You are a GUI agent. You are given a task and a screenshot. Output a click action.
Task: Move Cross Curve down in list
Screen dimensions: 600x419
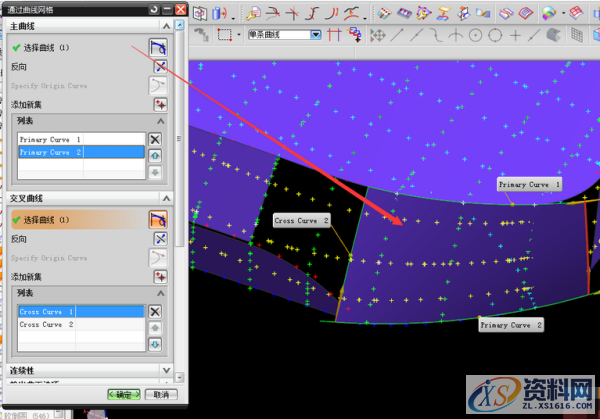coord(155,344)
